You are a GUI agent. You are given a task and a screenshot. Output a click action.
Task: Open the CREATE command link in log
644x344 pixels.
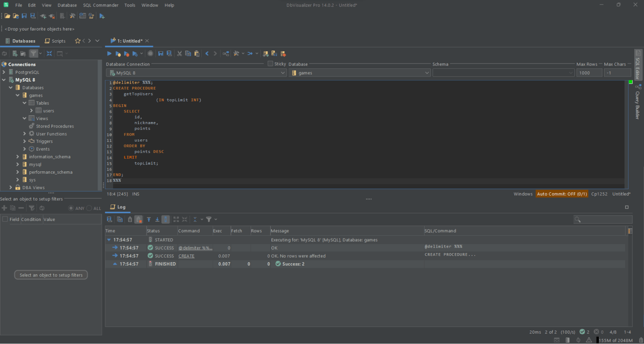(x=187, y=256)
